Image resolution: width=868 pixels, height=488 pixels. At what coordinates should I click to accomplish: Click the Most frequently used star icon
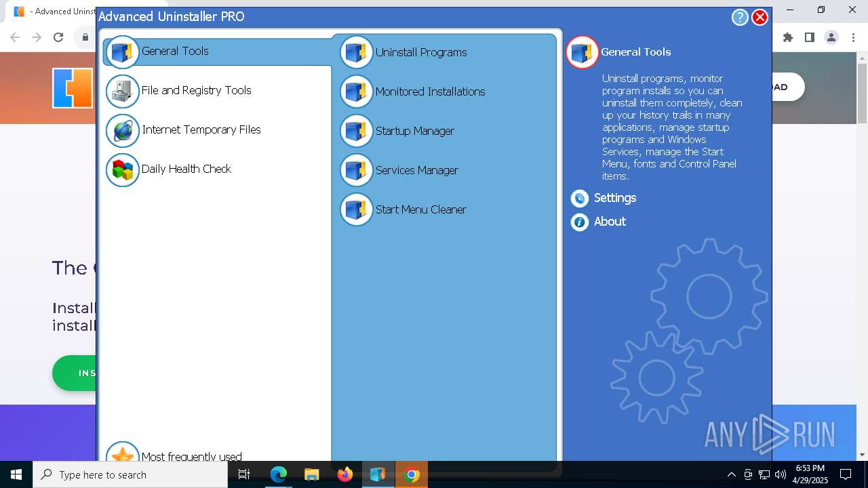122,453
